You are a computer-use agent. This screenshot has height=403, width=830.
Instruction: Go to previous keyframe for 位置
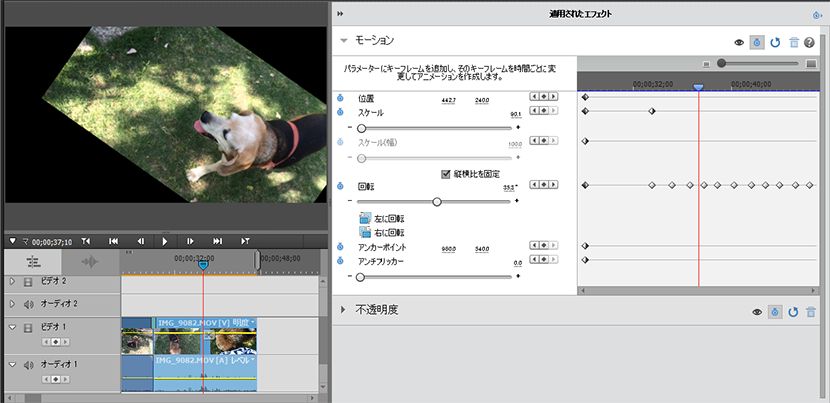click(534, 96)
